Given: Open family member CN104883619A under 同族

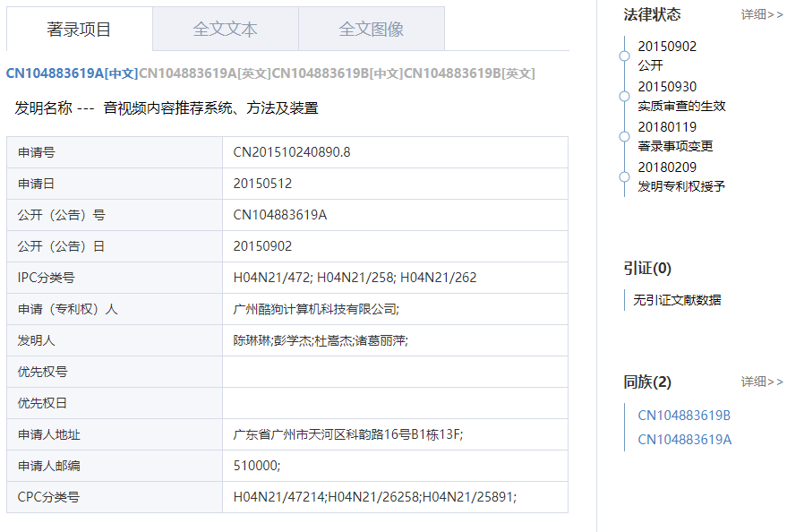Looking at the screenshot, I should coord(684,440).
